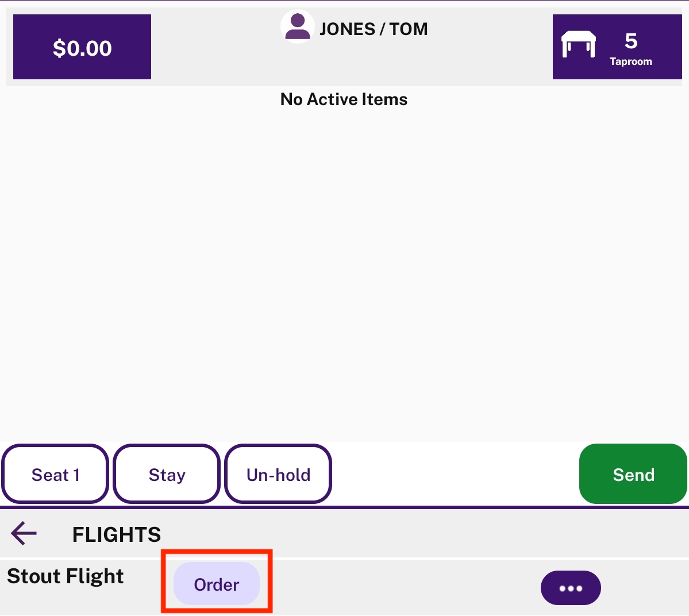689x616 pixels.
Task: Click the FLIGHTS category heading
Action: click(117, 534)
